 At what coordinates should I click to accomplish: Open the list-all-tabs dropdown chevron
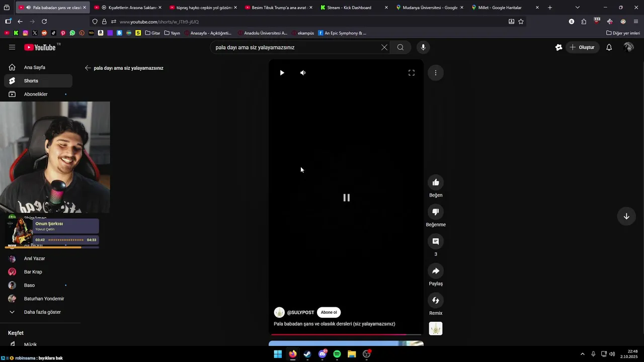[577, 8]
